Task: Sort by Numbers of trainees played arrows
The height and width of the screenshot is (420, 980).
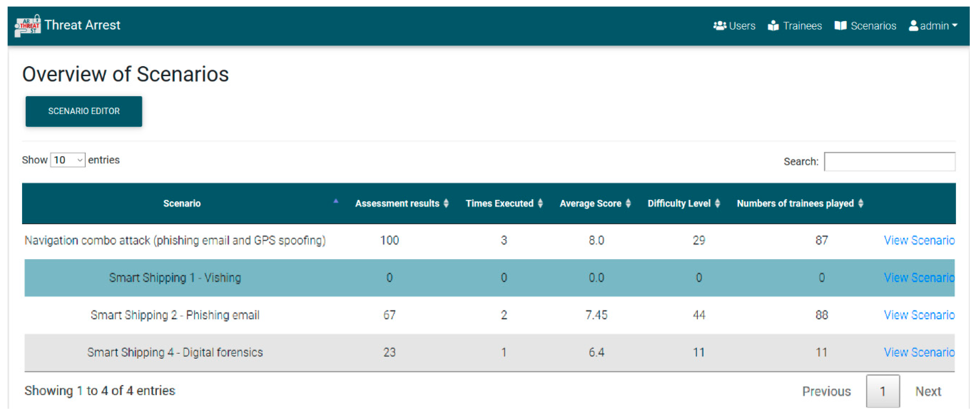Action: (861, 204)
